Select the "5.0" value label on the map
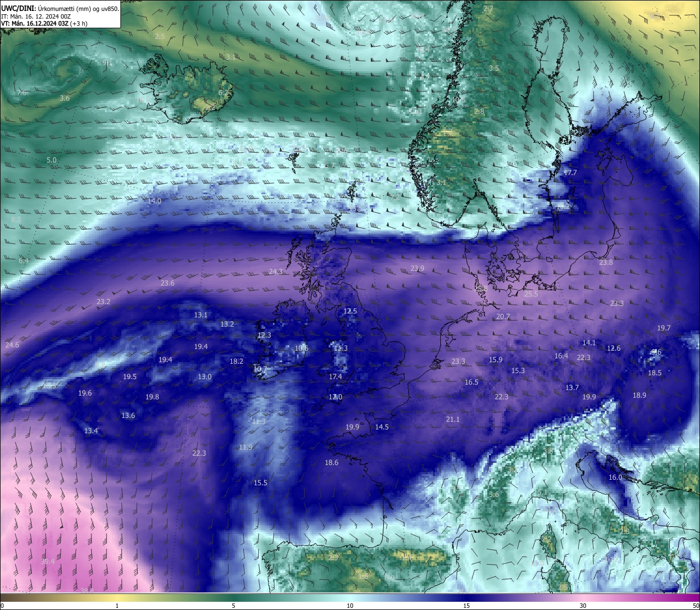 pyautogui.click(x=52, y=160)
